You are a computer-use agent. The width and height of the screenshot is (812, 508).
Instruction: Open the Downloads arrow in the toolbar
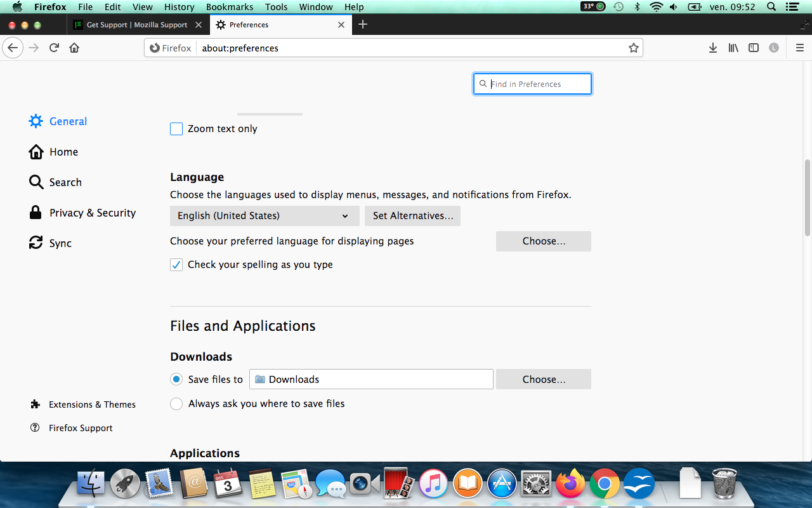pyautogui.click(x=713, y=48)
